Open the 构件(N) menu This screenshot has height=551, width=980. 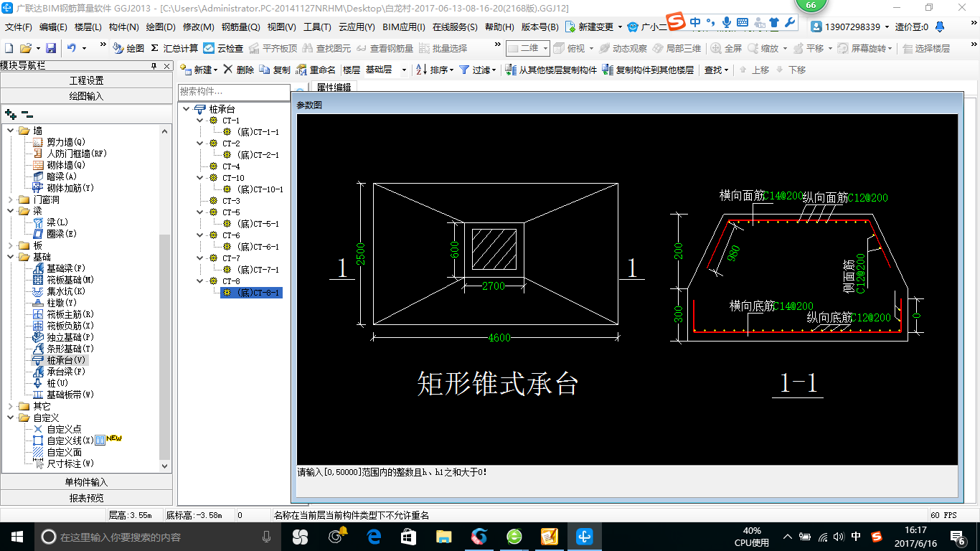[123, 27]
